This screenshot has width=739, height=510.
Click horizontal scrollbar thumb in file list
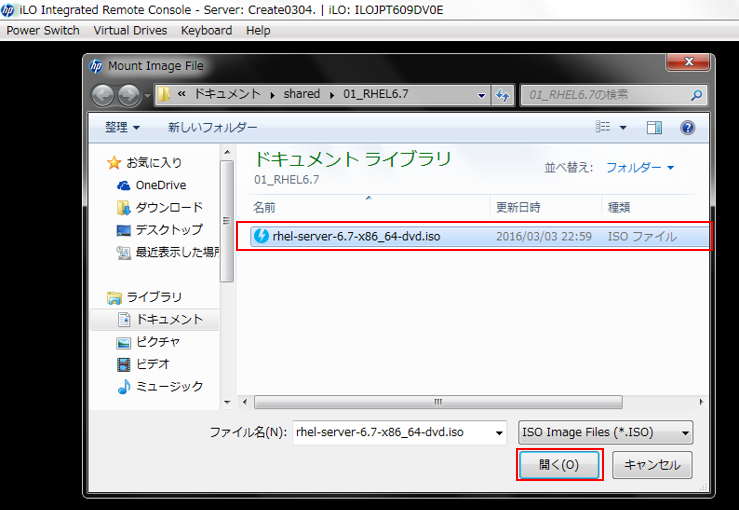pyautogui.click(x=438, y=402)
